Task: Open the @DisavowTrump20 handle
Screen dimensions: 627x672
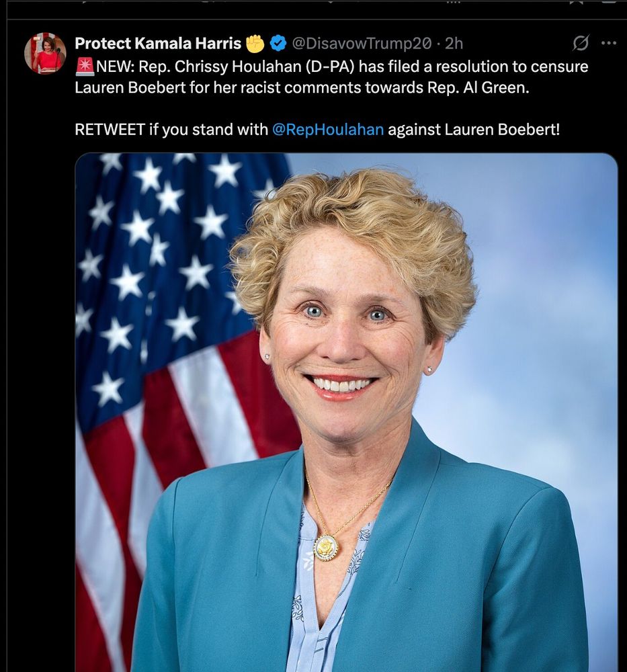Action: (x=362, y=43)
